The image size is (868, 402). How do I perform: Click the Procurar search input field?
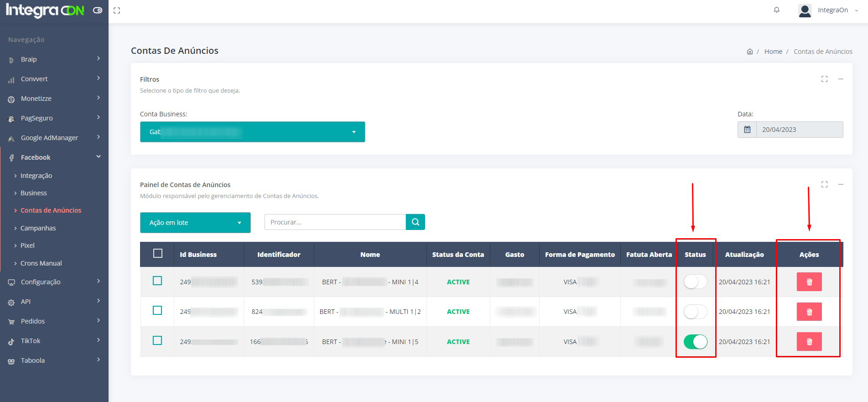pyautogui.click(x=335, y=222)
